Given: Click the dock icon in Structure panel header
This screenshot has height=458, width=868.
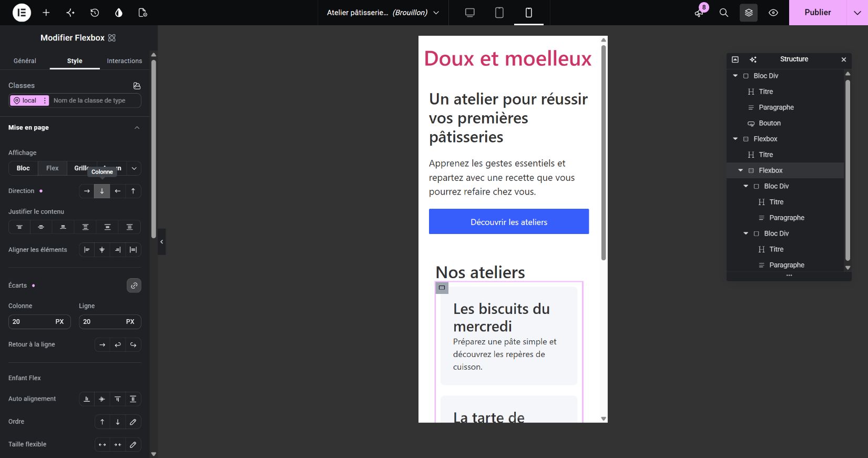Looking at the screenshot, I should click(x=736, y=59).
